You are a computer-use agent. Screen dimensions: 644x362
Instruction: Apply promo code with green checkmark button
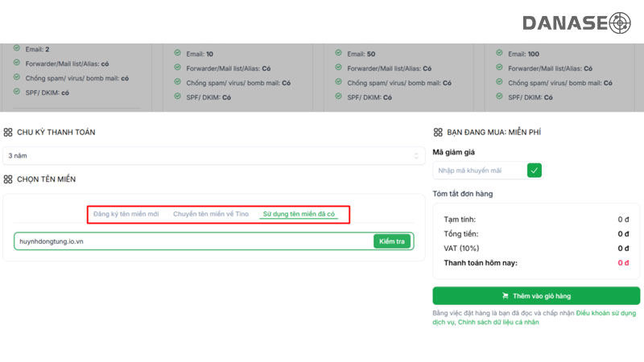pos(535,170)
